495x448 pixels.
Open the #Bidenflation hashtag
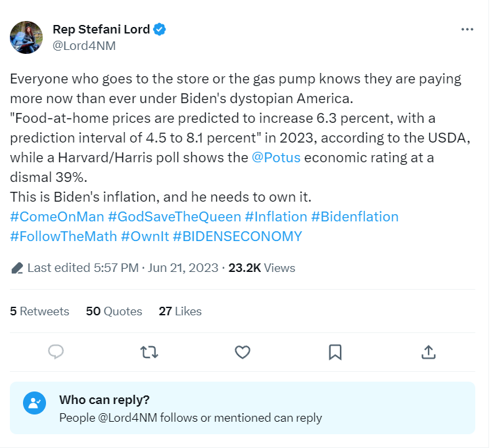point(354,217)
